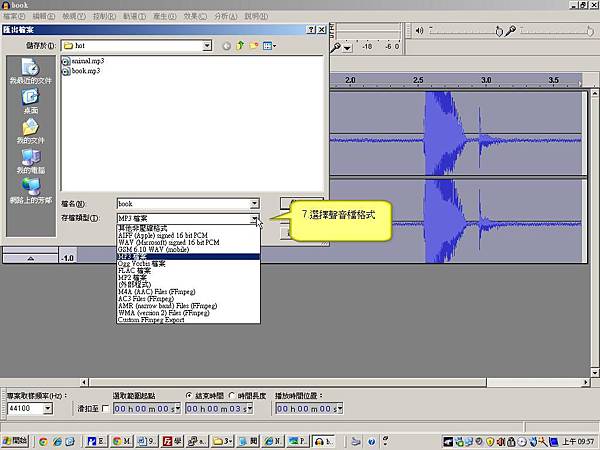Screen dimensions: 600x450
Task: Launch Internet Explorer from the quick launch bar
Action: tap(57, 442)
